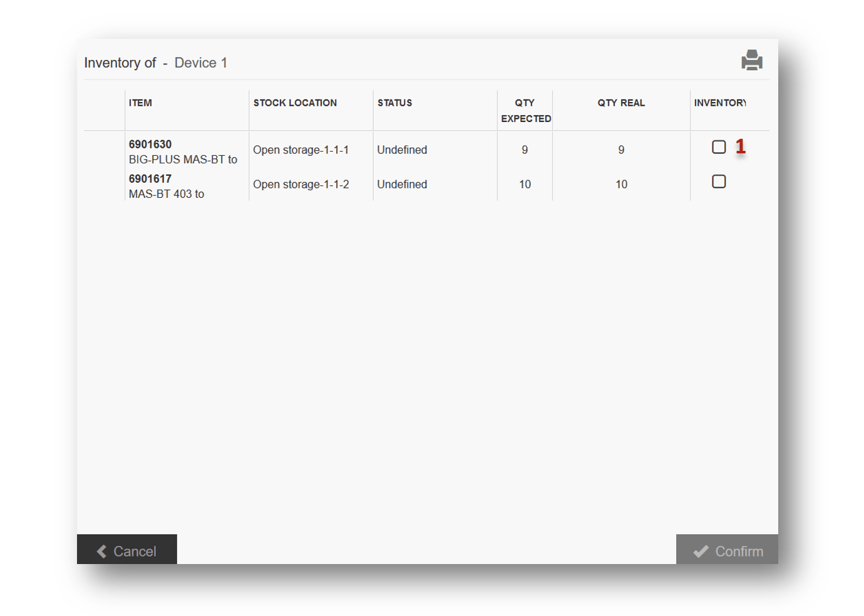Click Undefined status of item 6901630
The image size is (864, 616).
[x=402, y=150]
